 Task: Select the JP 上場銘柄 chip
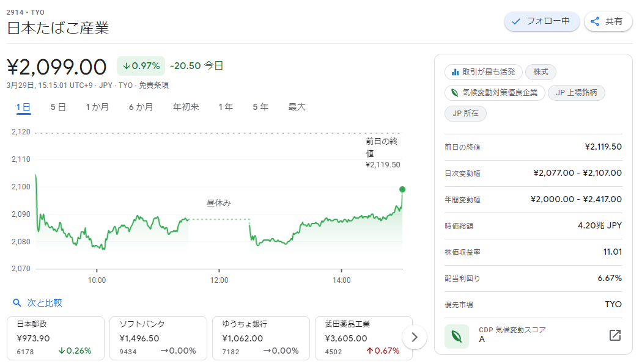tap(576, 93)
